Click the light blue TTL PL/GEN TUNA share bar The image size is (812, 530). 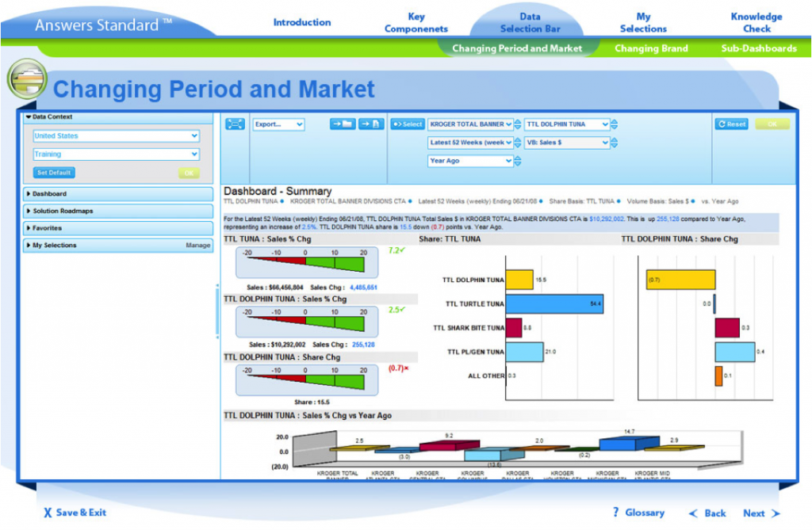tap(525, 352)
